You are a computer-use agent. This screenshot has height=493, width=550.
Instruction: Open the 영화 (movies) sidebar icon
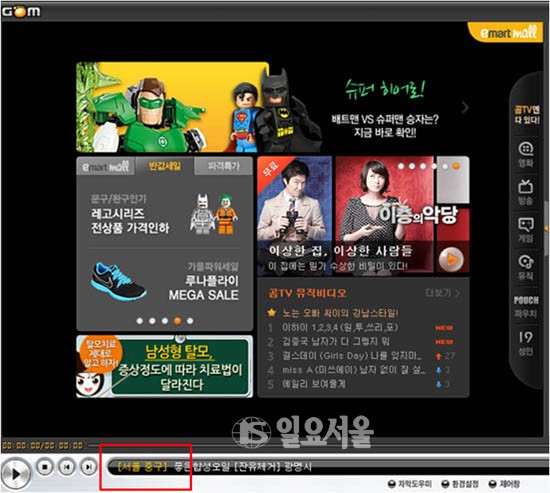coord(526,154)
